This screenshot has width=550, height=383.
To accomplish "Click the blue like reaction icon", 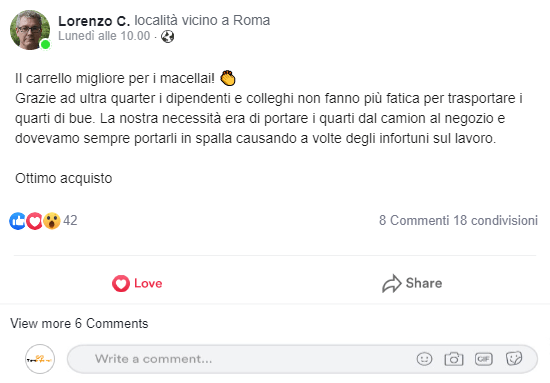I will tap(18, 221).
